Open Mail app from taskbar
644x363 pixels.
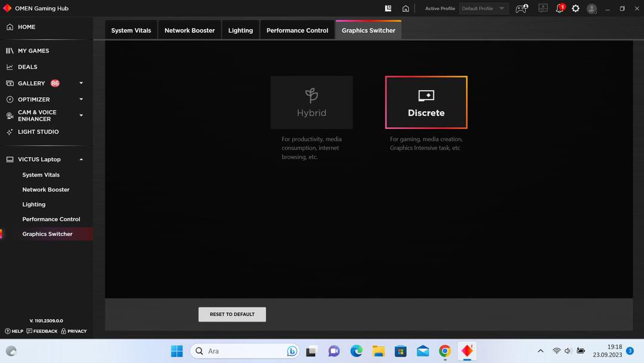point(423,351)
